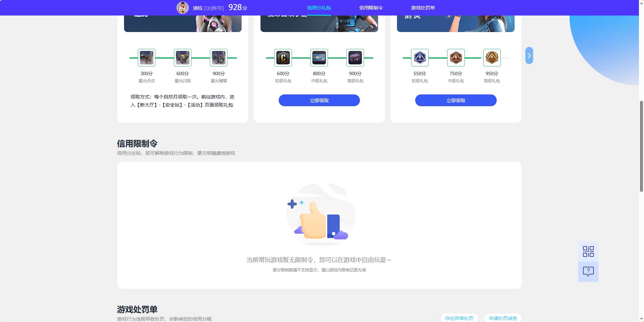Click 部分限制数据不支持显示 note
The width and height of the screenshot is (644, 322).
[x=319, y=270]
